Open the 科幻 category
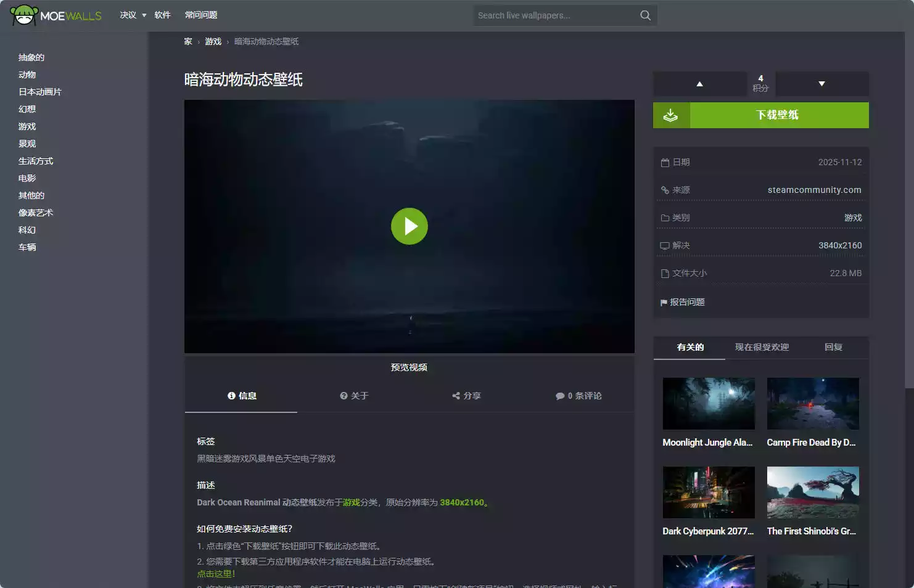The image size is (914, 588). (x=27, y=230)
